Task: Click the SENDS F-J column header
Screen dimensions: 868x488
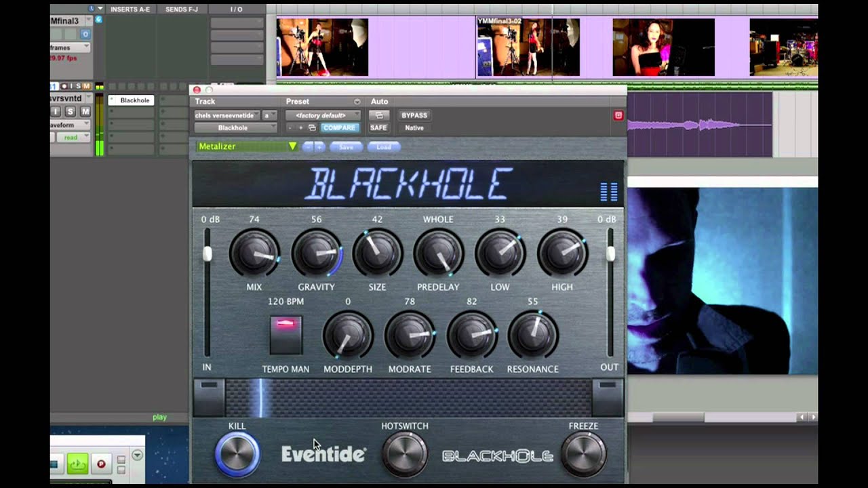Action: [x=182, y=9]
